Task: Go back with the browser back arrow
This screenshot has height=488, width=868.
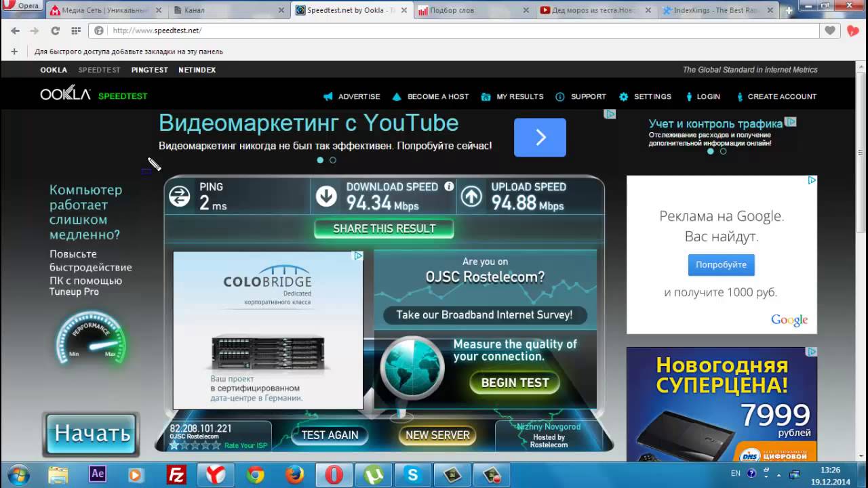Action: (x=14, y=30)
